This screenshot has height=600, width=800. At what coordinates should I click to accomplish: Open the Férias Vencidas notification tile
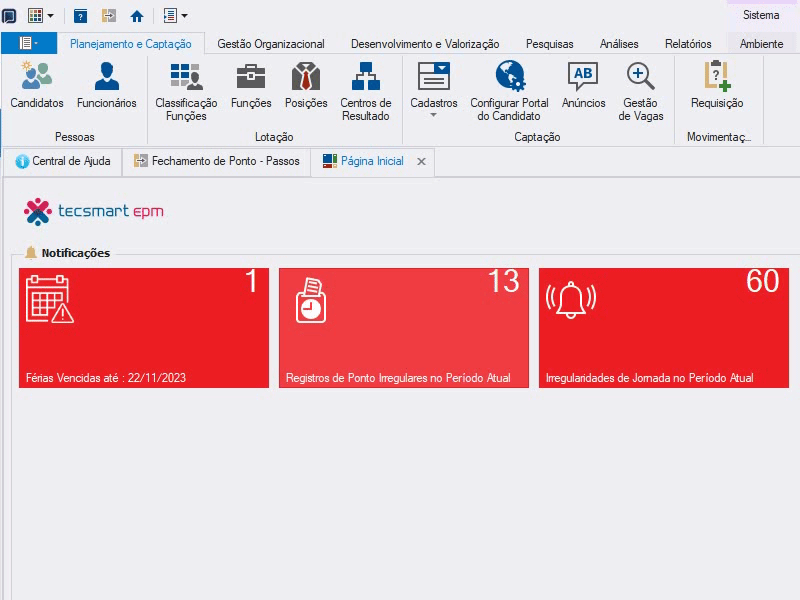pos(144,328)
